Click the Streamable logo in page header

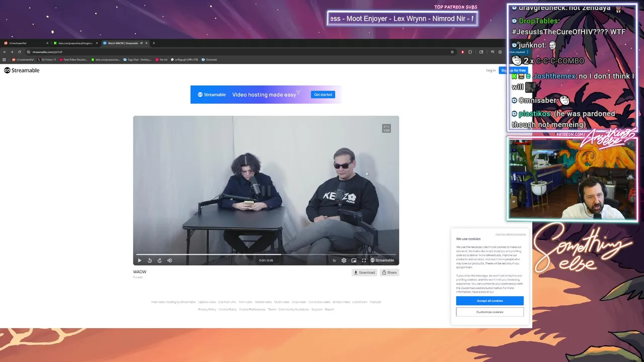[22, 70]
